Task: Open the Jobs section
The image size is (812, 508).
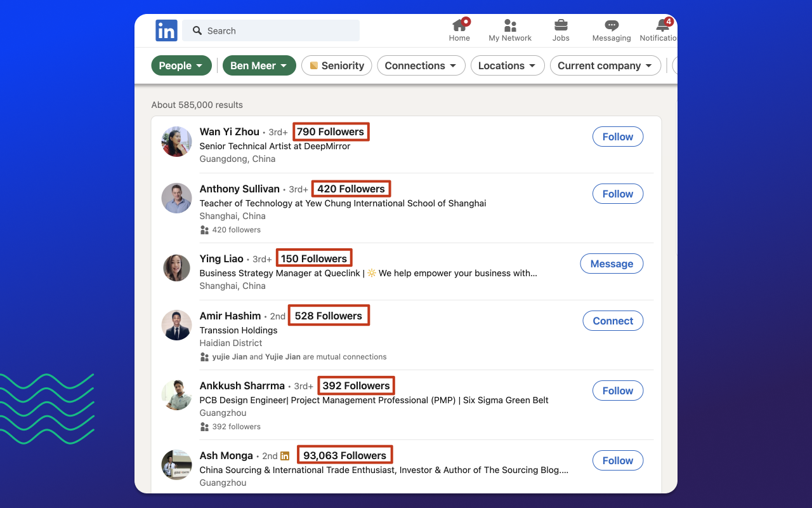Action: pos(561,30)
